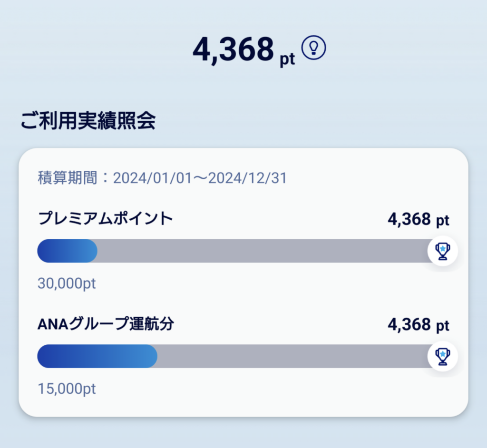This screenshot has width=487, height=448.
Task: Click the end date 2024/12/31
Action: 247,178
